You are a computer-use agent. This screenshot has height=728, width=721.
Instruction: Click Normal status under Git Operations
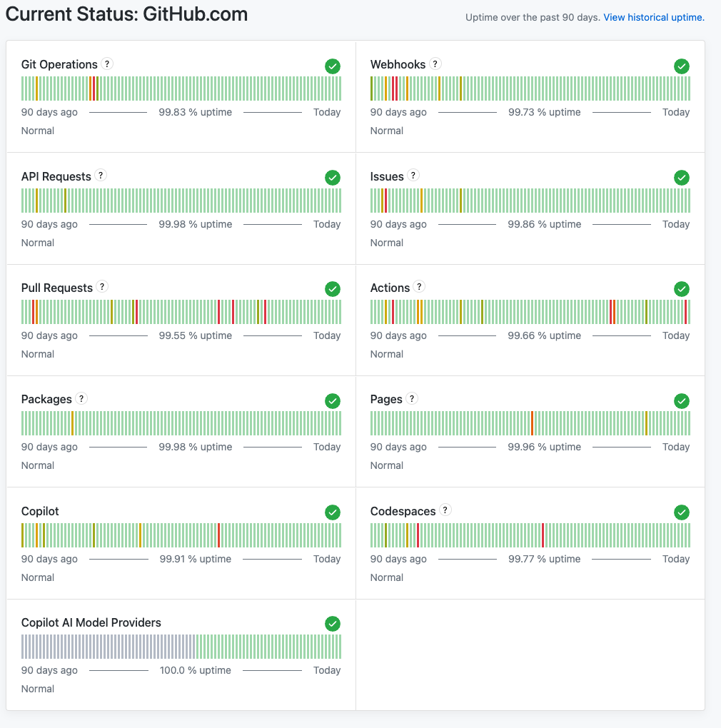click(x=38, y=131)
